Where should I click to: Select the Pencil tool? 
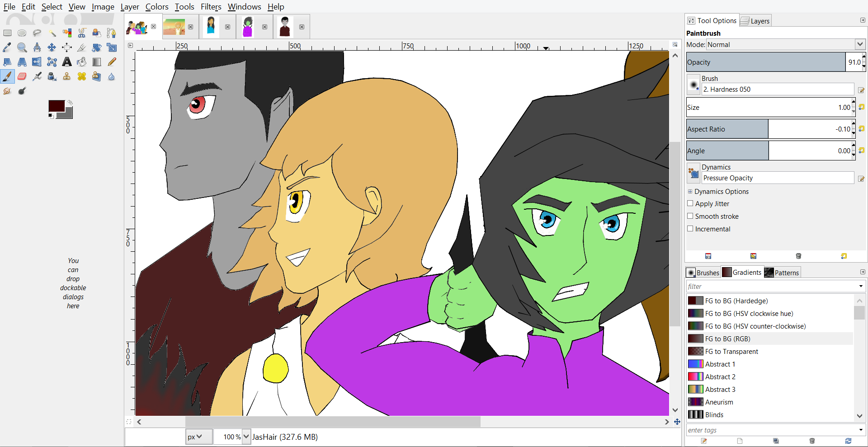(x=112, y=62)
